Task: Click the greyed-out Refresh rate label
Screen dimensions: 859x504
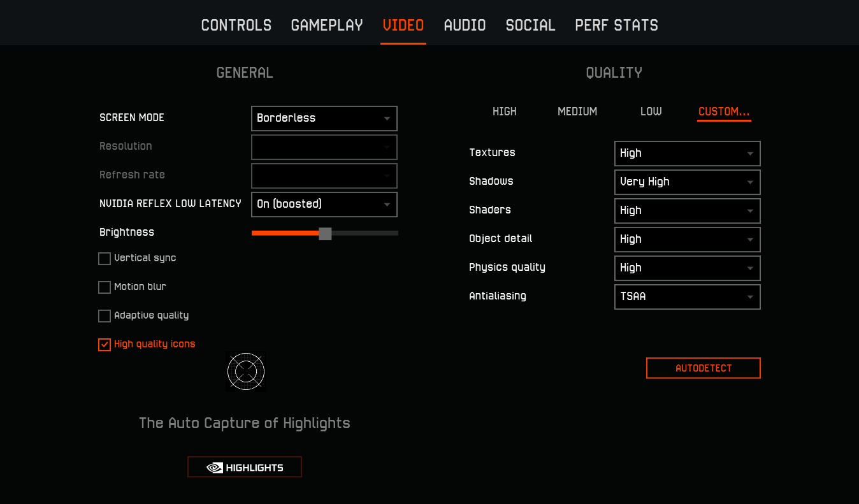Action: (132, 175)
